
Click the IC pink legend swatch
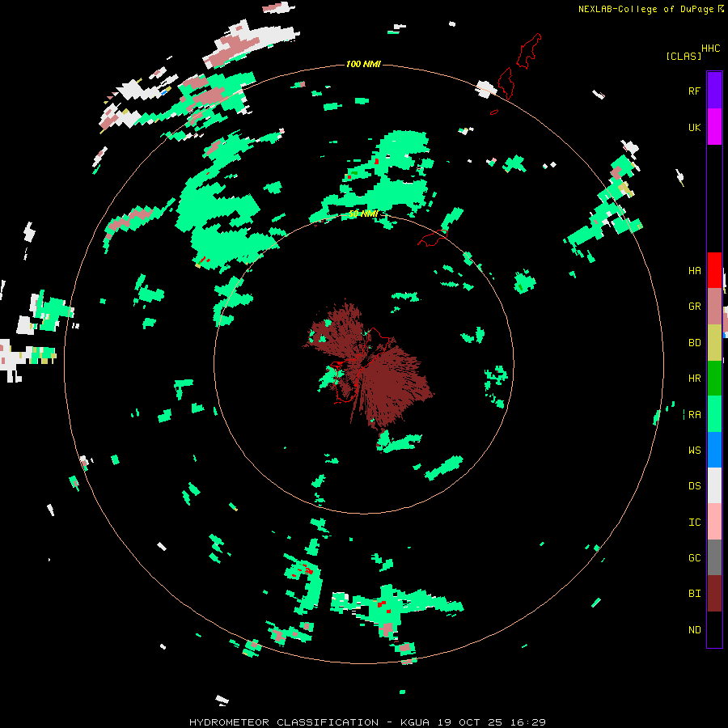coord(714,522)
